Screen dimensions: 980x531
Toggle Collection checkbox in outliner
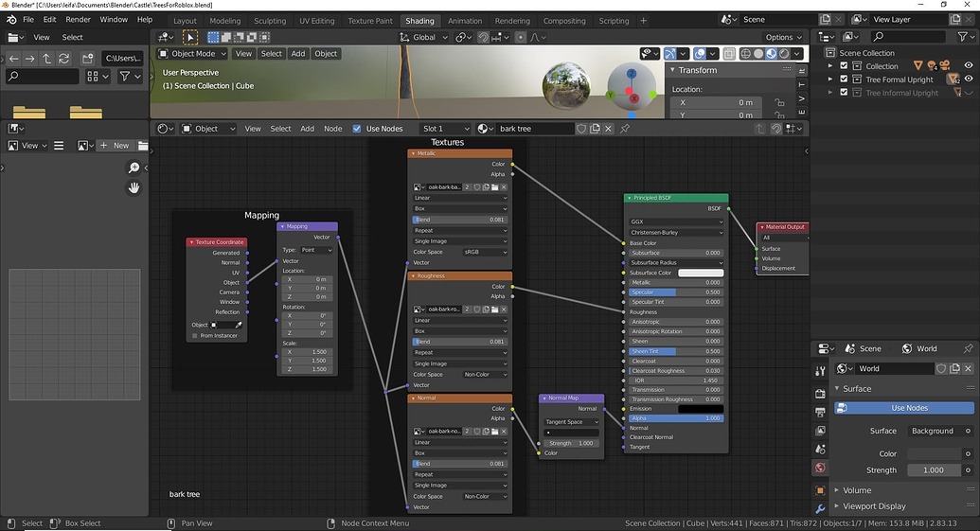pyautogui.click(x=844, y=66)
